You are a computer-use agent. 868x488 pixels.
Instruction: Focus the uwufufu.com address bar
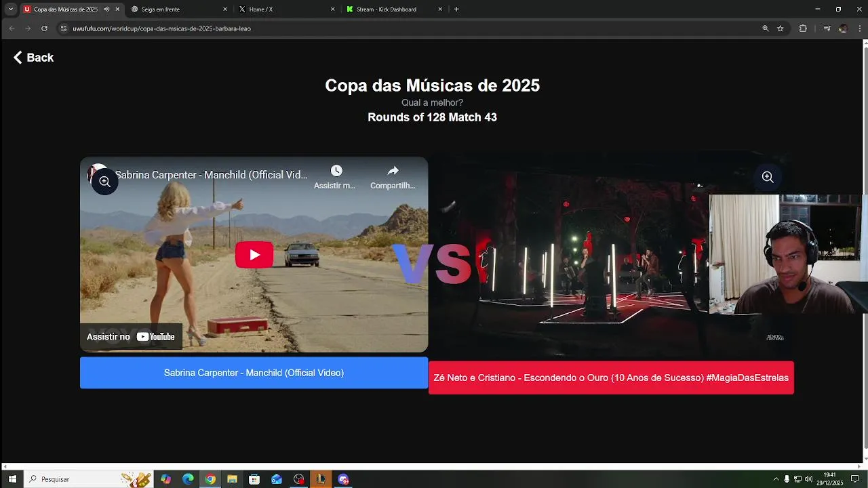407,28
